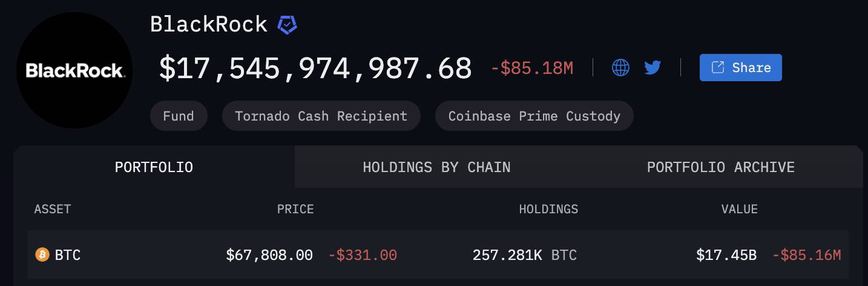Image resolution: width=868 pixels, height=286 pixels.
Task: Sort by the ASSET column header
Action: (x=53, y=209)
